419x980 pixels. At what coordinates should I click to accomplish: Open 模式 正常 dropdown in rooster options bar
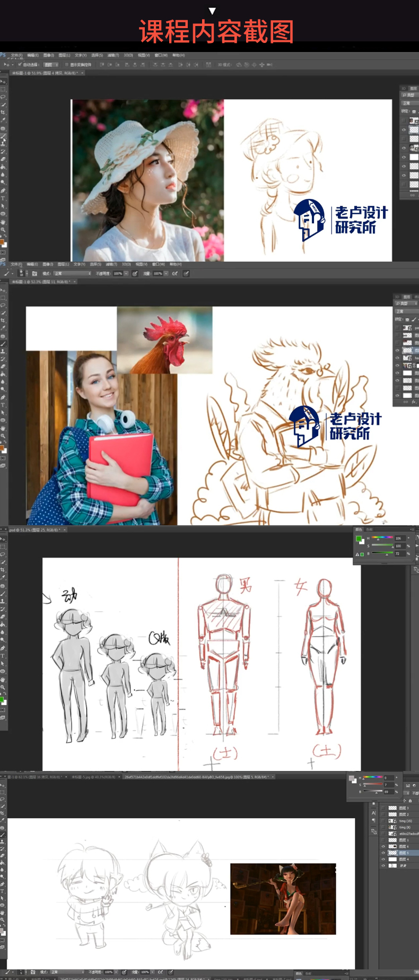tap(72, 273)
